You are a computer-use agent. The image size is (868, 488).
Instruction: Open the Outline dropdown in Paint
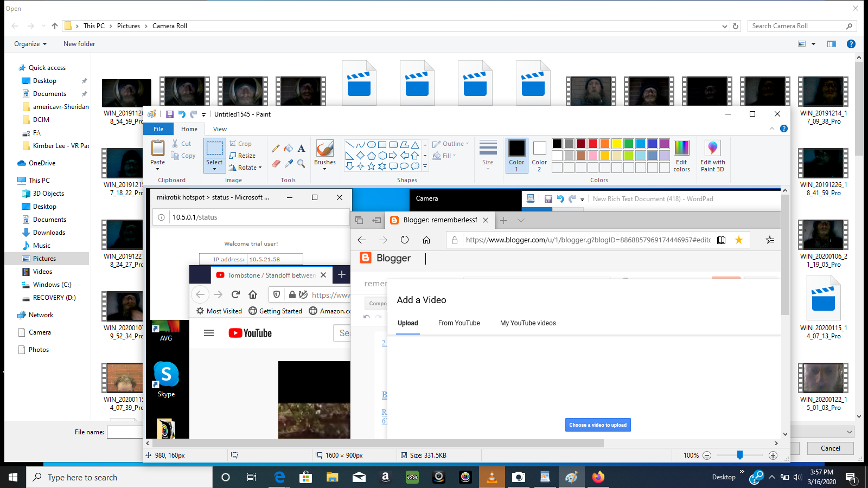[451, 144]
